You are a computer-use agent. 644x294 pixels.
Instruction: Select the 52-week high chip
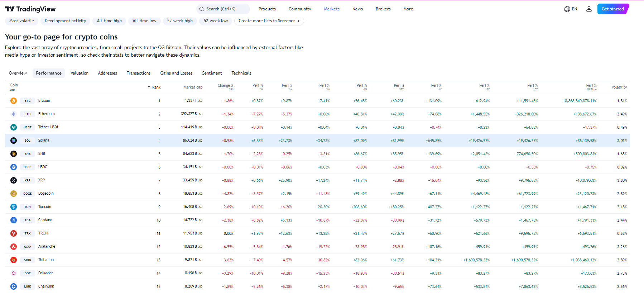click(180, 21)
